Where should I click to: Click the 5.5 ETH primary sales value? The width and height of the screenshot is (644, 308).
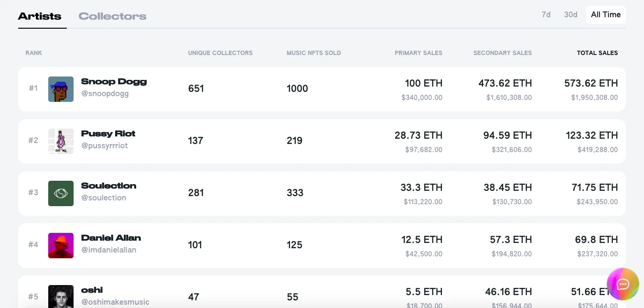click(x=424, y=292)
